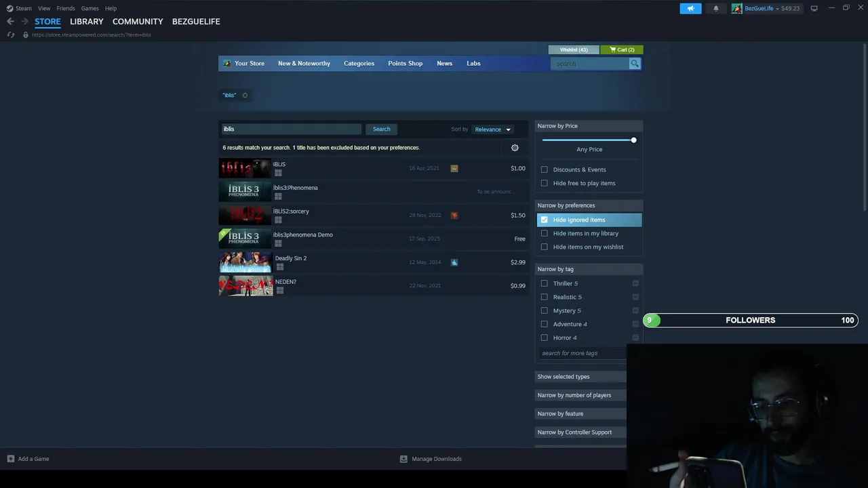Viewport: 868px width, 488px height.
Task: Open the notifications bell
Action: coord(716,8)
